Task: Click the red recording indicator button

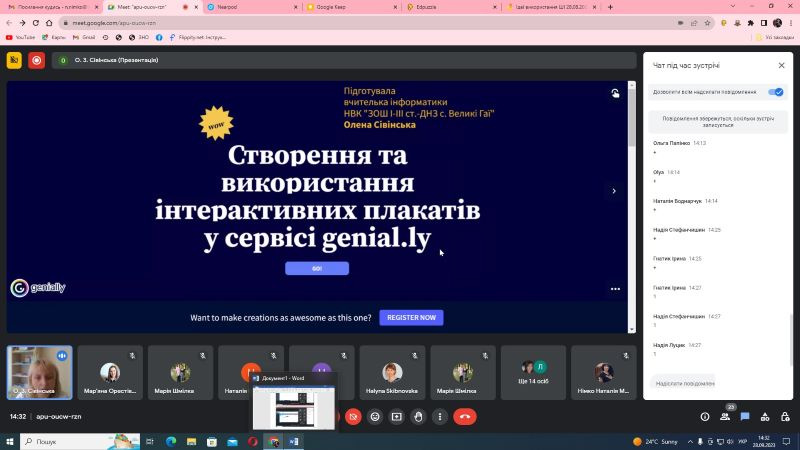Action: point(37,60)
